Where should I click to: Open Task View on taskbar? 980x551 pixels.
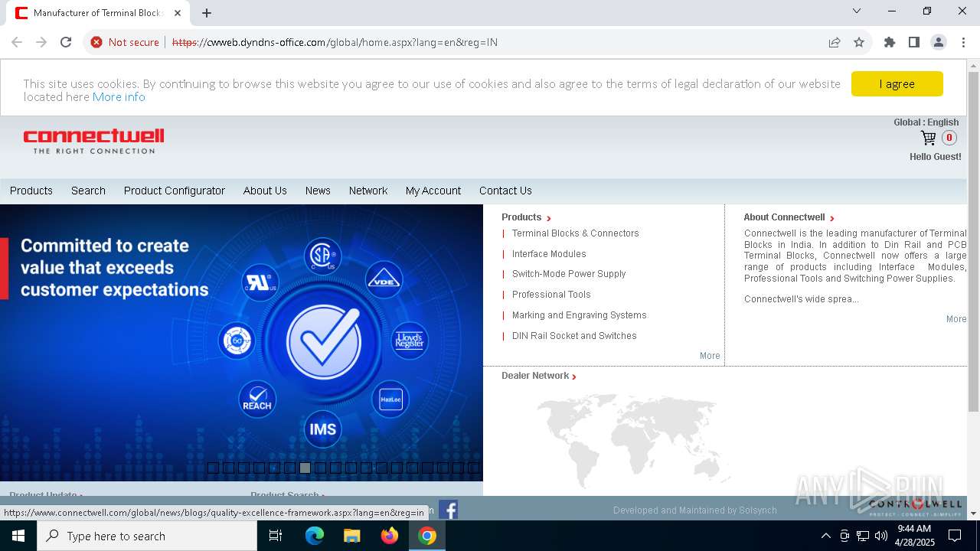pyautogui.click(x=276, y=536)
